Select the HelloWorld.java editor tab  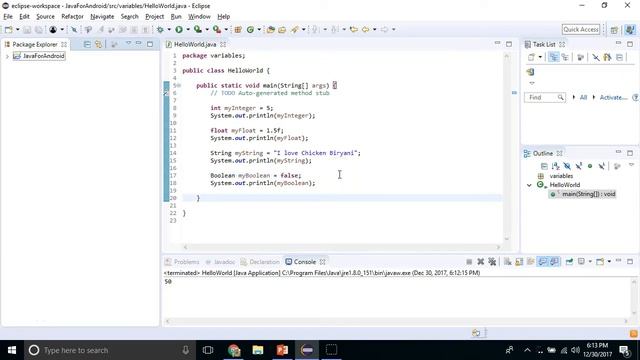195,44
